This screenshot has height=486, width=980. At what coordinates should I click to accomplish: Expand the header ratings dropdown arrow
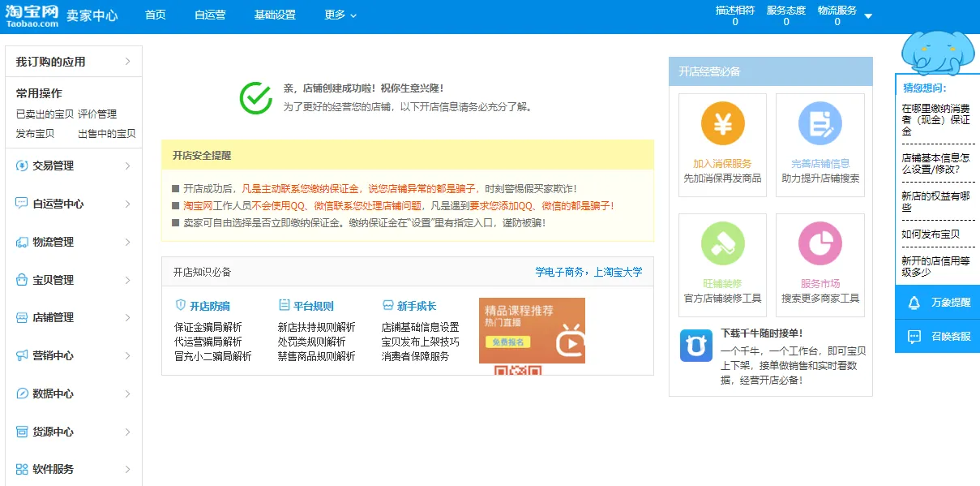(x=868, y=16)
